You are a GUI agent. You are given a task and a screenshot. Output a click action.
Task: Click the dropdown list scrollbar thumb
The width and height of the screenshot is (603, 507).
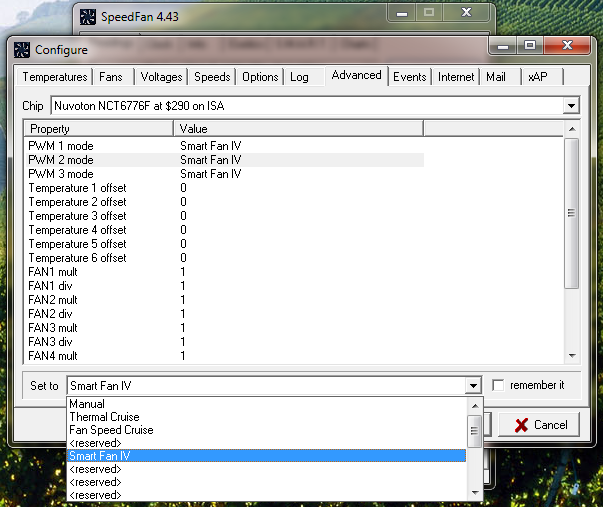pyautogui.click(x=475, y=431)
